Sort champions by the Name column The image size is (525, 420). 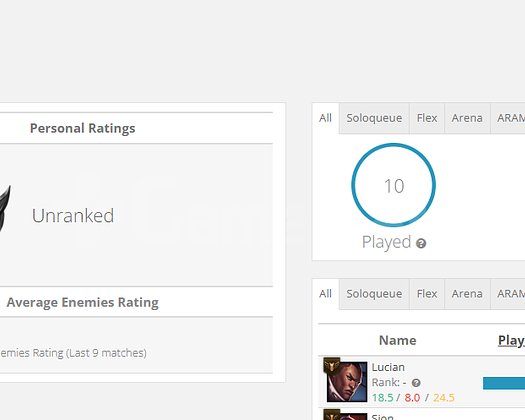tap(397, 341)
